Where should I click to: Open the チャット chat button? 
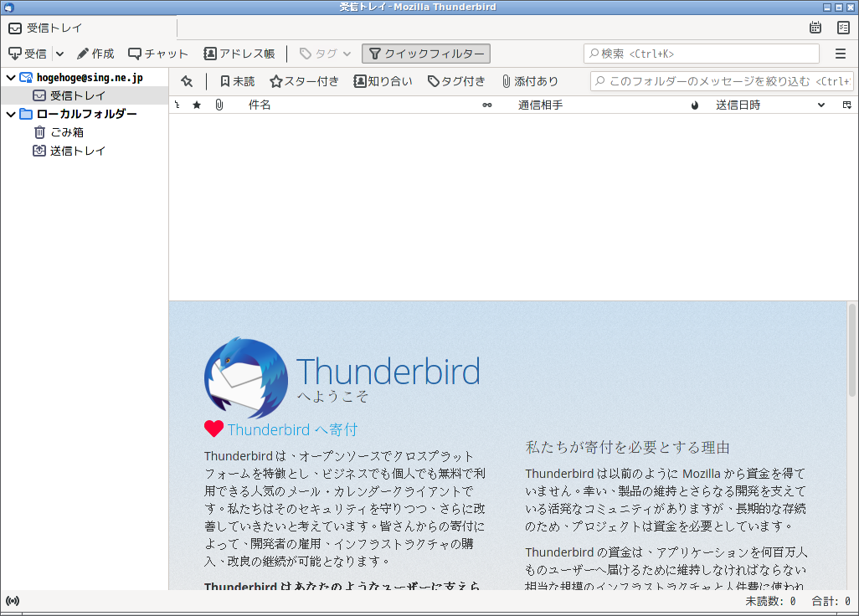(157, 54)
